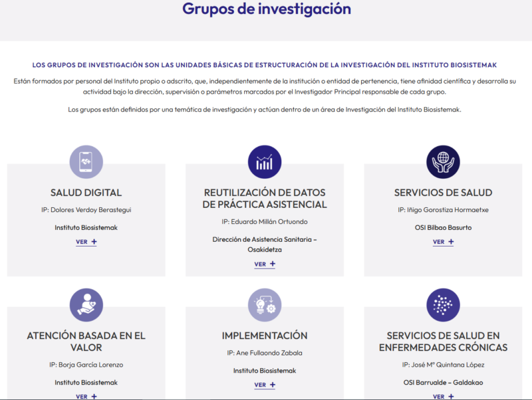This screenshot has height=400, width=532.
Task: Select the REUTILIZACIÓN DE DATOS DE PRÁCTICA ASISTENCIAL title
Action: pos(265,199)
